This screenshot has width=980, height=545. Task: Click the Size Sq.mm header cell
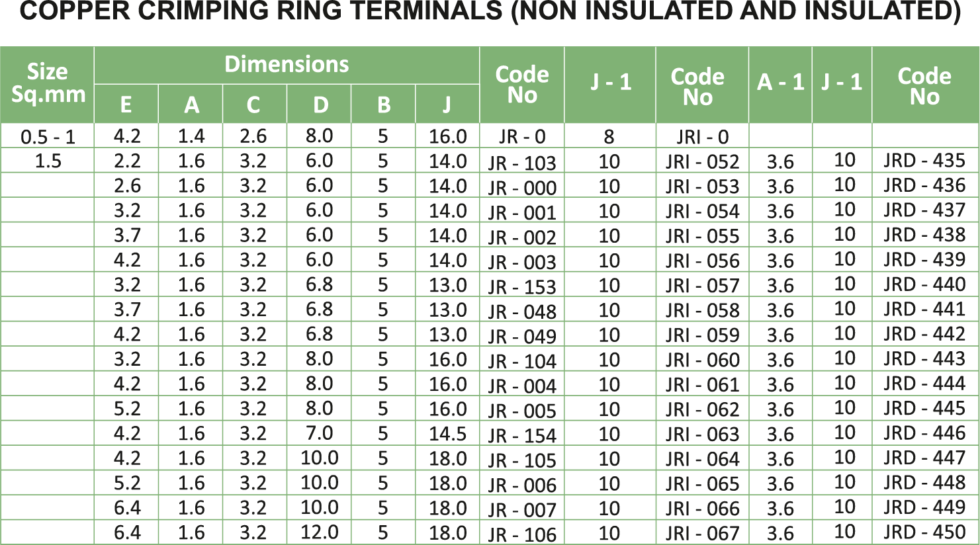click(x=48, y=83)
